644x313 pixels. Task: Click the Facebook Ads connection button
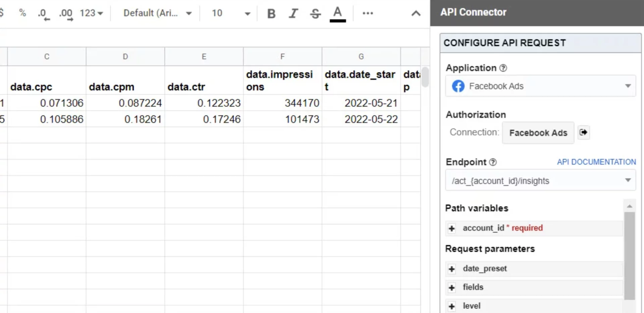pos(538,133)
